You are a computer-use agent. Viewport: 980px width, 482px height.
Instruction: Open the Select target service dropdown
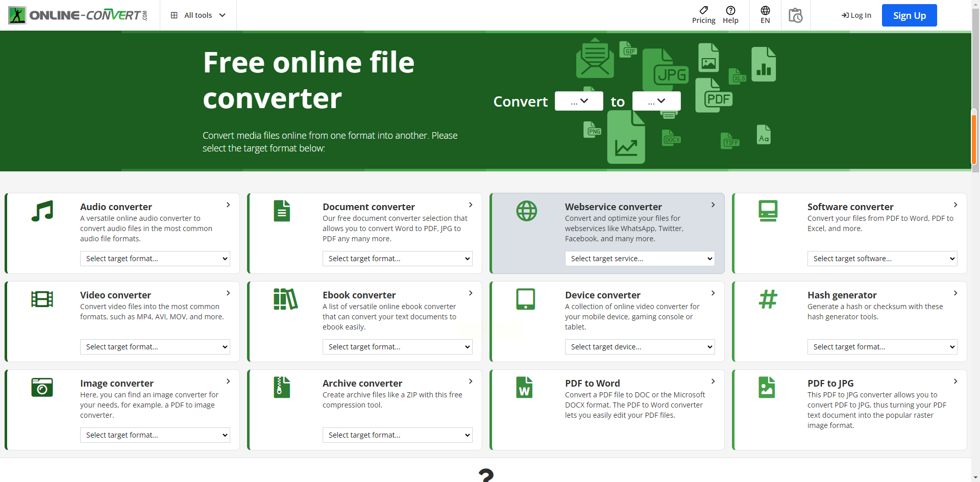click(640, 259)
